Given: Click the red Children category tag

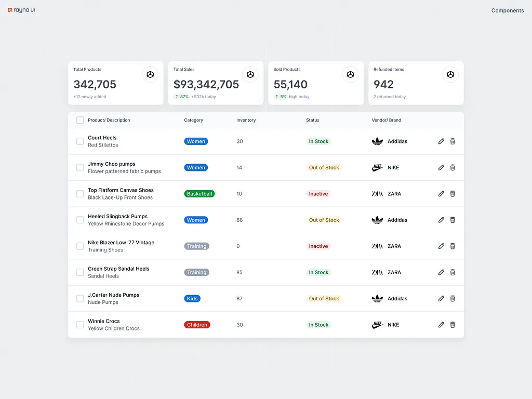Looking at the screenshot, I should coord(197,325).
